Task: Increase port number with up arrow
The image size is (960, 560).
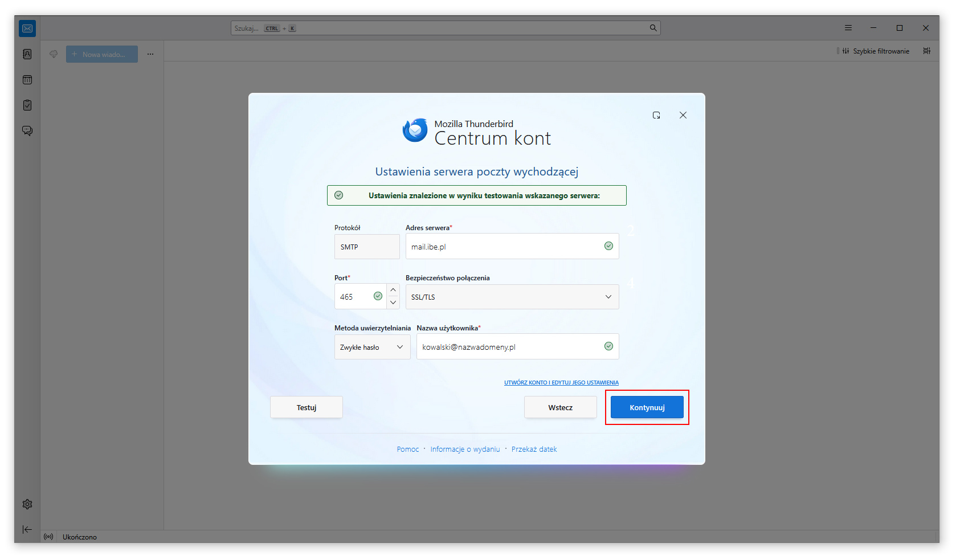Action: click(393, 290)
